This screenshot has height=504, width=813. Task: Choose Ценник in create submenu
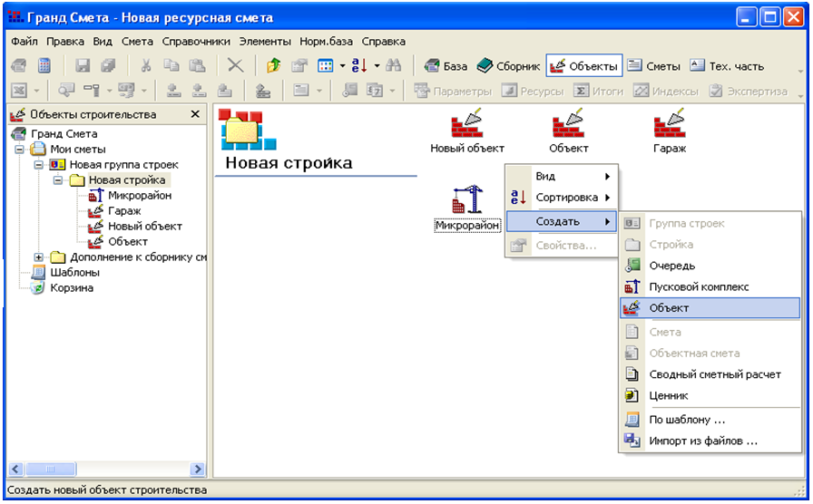710,396
